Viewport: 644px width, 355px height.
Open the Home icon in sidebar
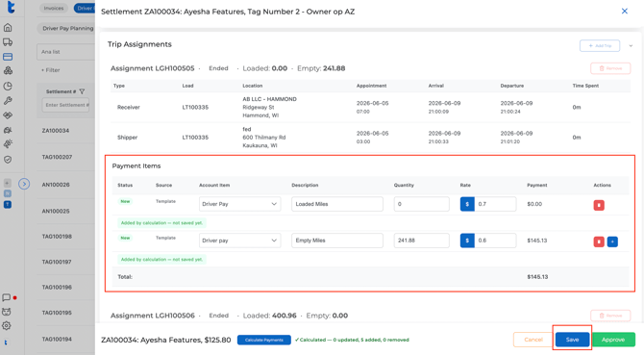[8, 28]
